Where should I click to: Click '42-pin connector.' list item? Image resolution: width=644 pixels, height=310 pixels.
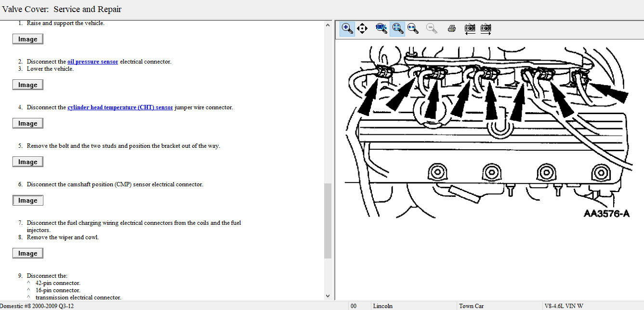(58, 283)
